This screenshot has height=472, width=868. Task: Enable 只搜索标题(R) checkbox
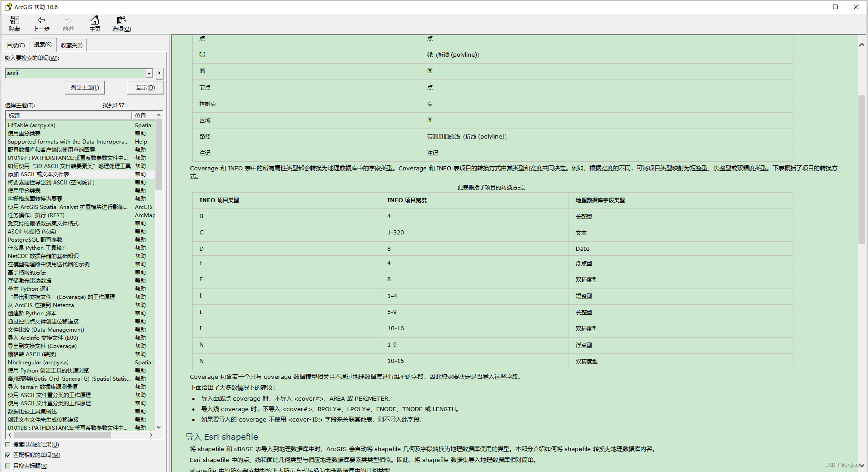[8, 466]
